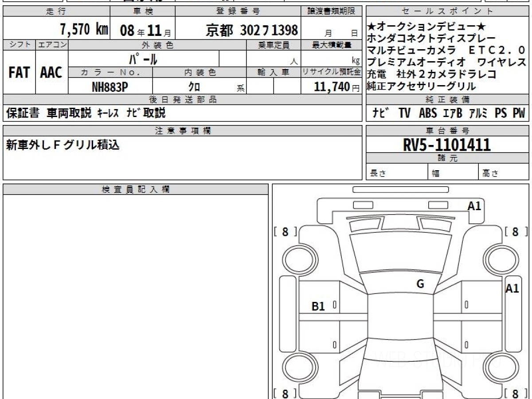Click the 最大積載量 label
Viewport: 532px width, 399px height.
point(332,45)
